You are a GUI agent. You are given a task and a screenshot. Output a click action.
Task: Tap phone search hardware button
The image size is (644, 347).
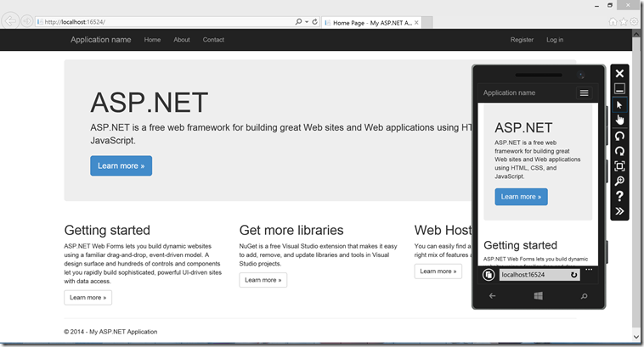click(x=584, y=296)
